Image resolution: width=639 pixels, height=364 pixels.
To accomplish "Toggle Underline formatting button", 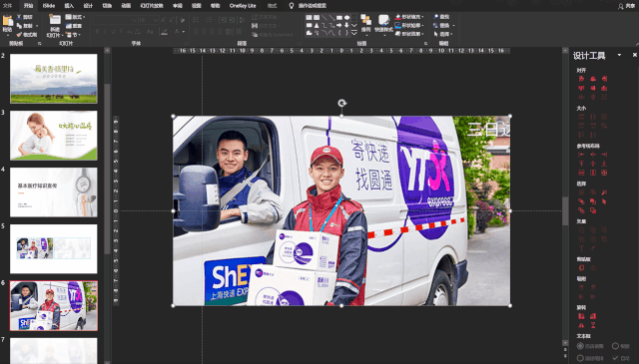I will [113, 31].
